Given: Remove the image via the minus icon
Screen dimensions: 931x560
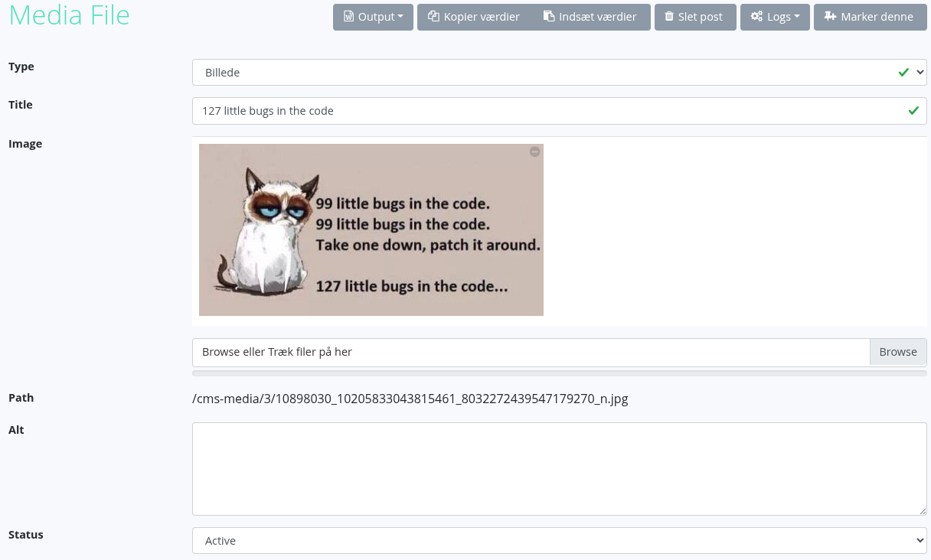Looking at the screenshot, I should click(x=535, y=152).
